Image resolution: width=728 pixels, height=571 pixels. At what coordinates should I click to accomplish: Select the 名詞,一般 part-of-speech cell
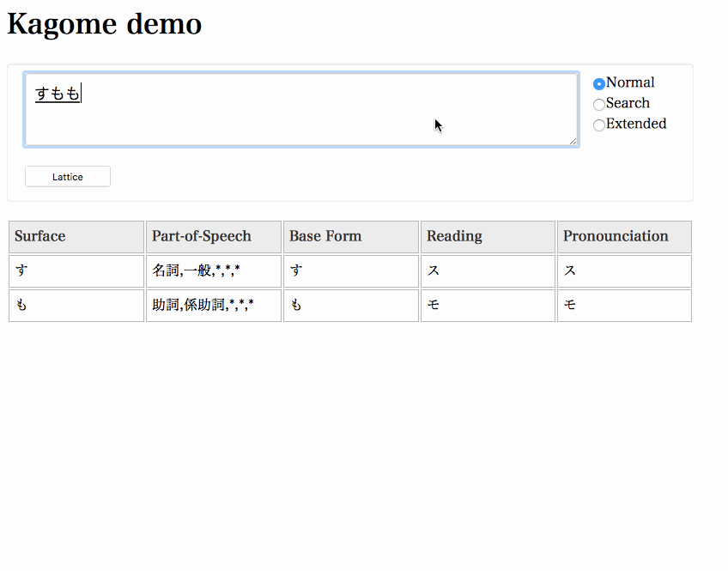click(x=213, y=270)
